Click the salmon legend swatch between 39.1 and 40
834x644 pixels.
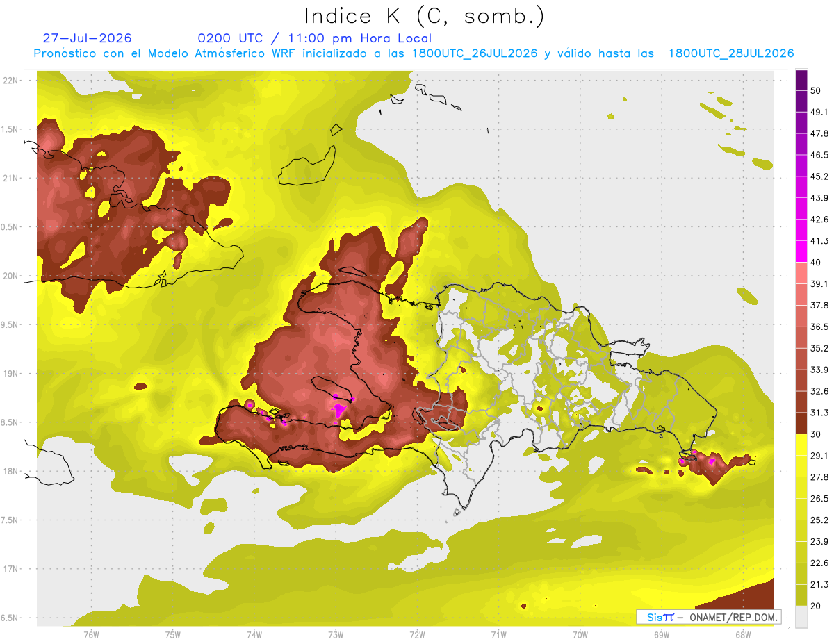pyautogui.click(x=801, y=273)
